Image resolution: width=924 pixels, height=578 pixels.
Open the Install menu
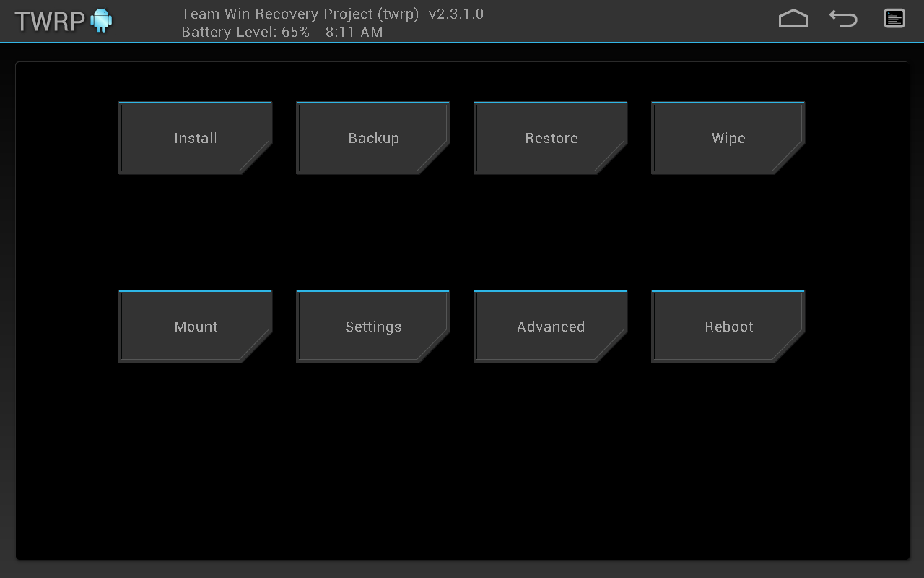196,138
